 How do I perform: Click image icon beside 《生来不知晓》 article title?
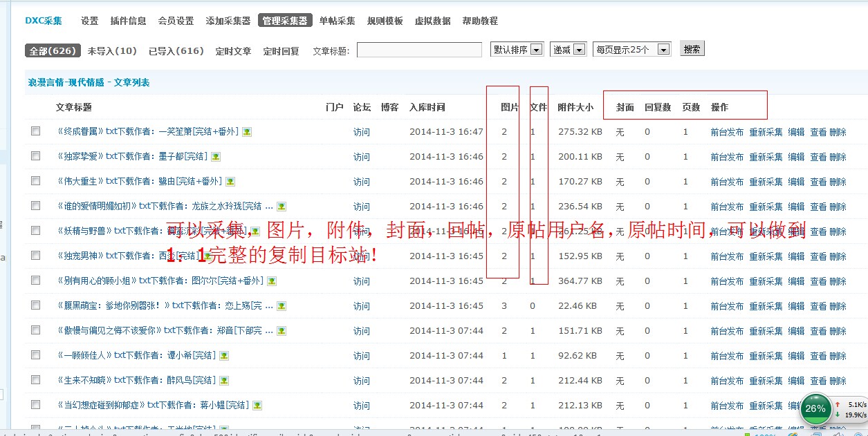click(224, 381)
